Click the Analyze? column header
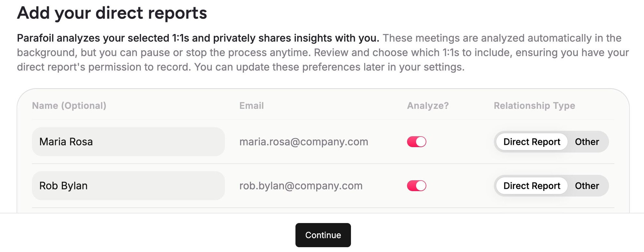This screenshot has width=644, height=252. [428, 106]
